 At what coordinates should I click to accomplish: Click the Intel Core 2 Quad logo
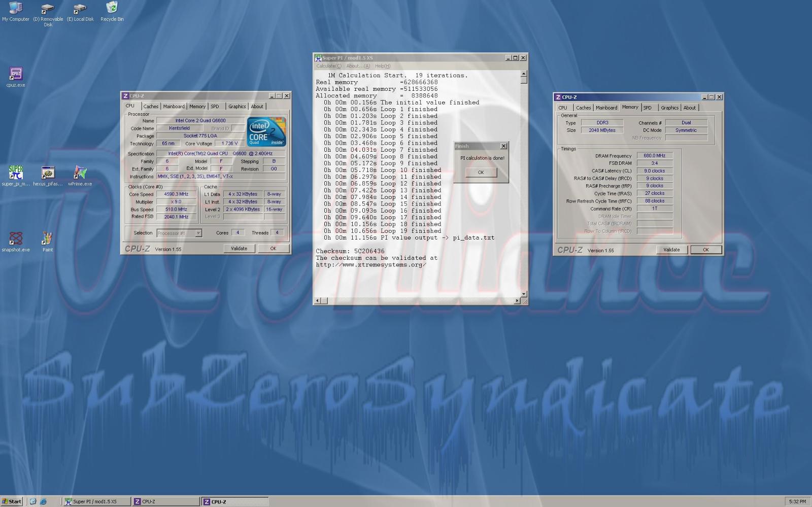(266, 132)
